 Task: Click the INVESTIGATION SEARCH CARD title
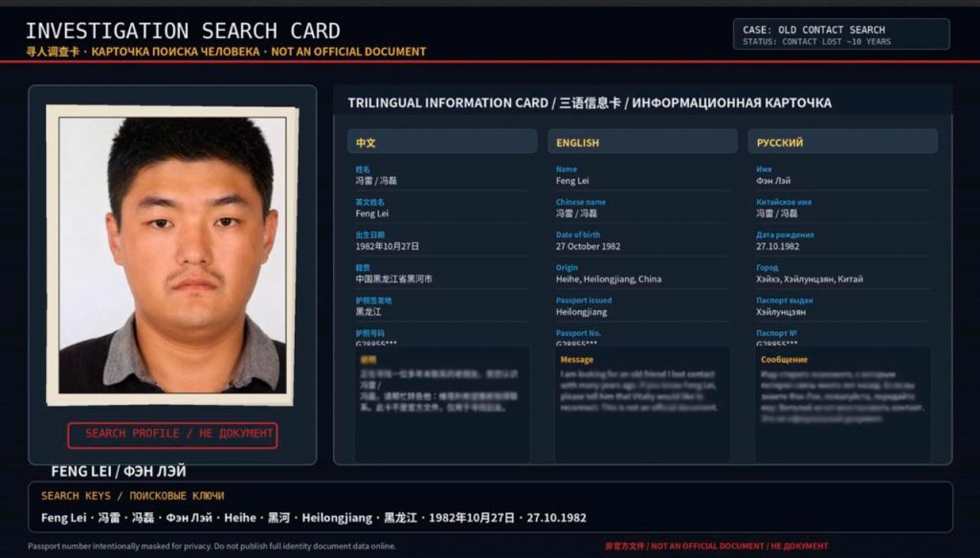pos(183,31)
